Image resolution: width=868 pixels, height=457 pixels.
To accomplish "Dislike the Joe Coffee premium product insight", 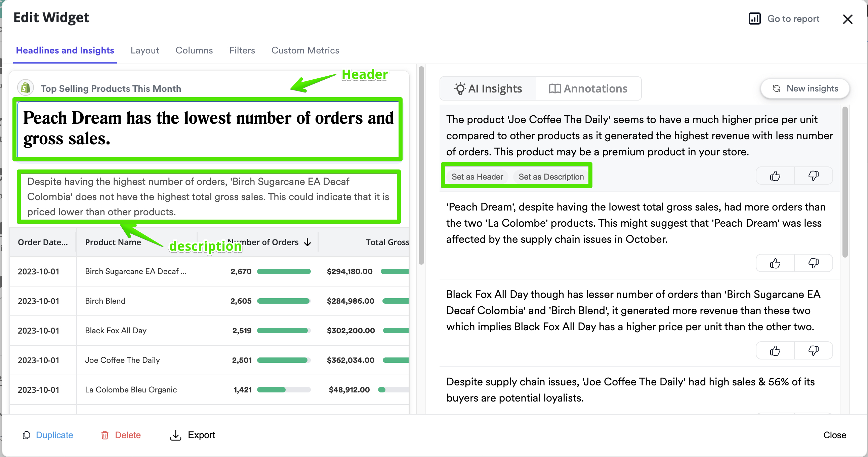I will tap(813, 176).
